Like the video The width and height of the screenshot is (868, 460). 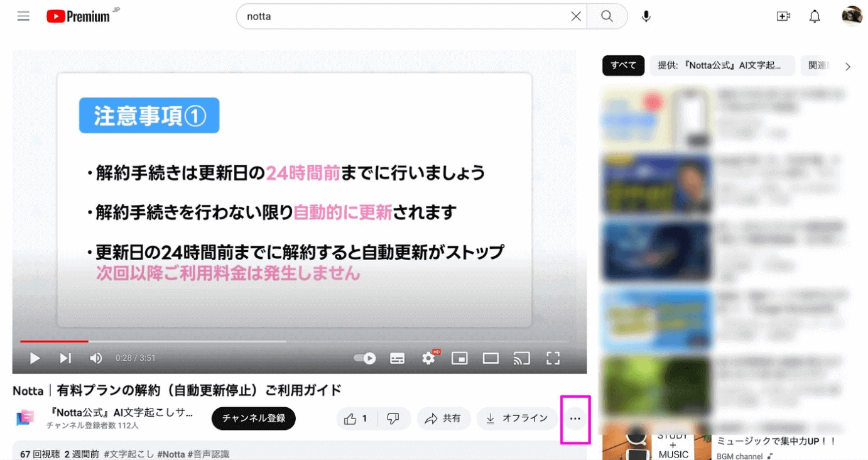[x=355, y=419]
